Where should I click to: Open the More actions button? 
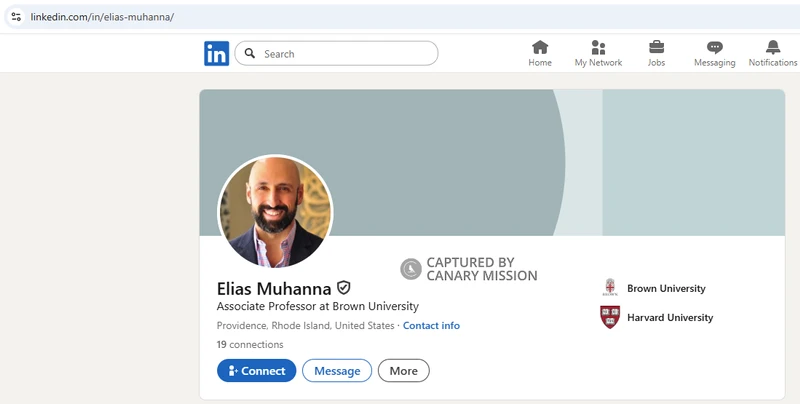click(x=404, y=371)
